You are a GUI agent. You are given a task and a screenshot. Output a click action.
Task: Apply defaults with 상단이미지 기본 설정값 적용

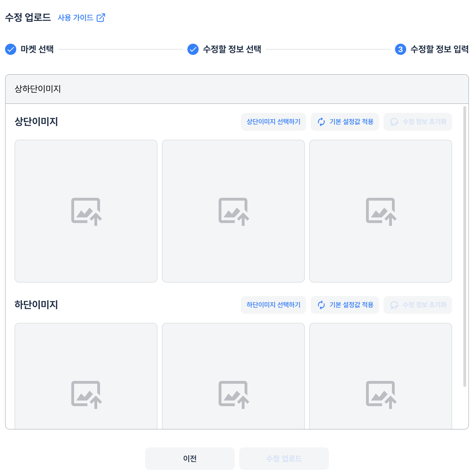(x=345, y=122)
